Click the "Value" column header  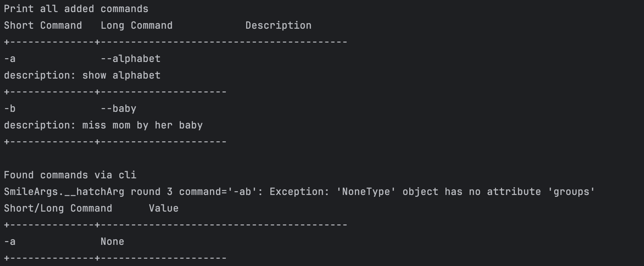pos(163,208)
